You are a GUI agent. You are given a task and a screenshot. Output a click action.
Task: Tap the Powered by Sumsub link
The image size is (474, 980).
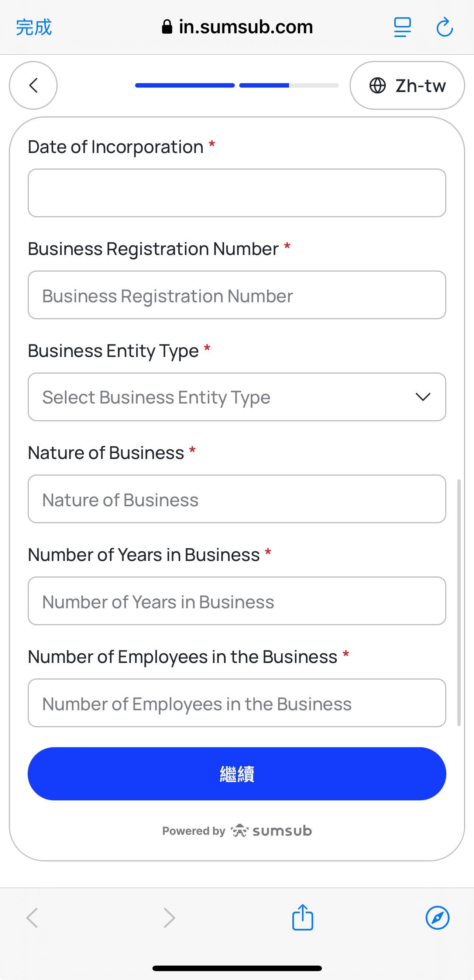(x=237, y=830)
